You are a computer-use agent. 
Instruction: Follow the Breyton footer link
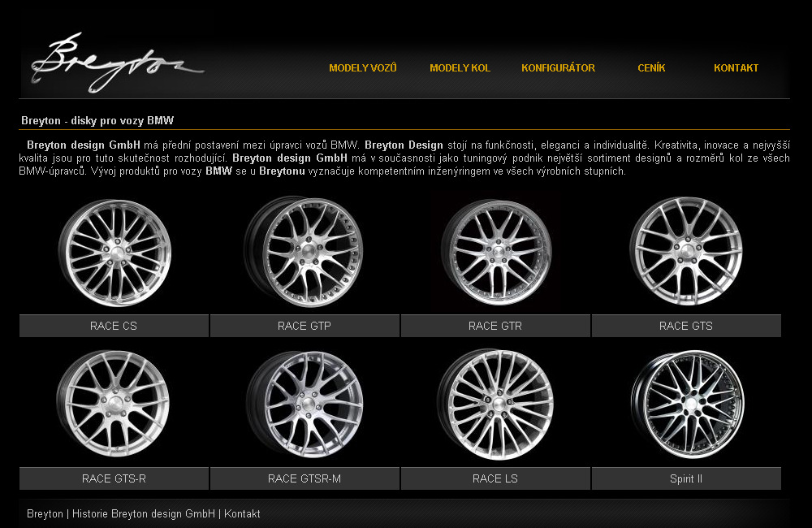(x=45, y=514)
